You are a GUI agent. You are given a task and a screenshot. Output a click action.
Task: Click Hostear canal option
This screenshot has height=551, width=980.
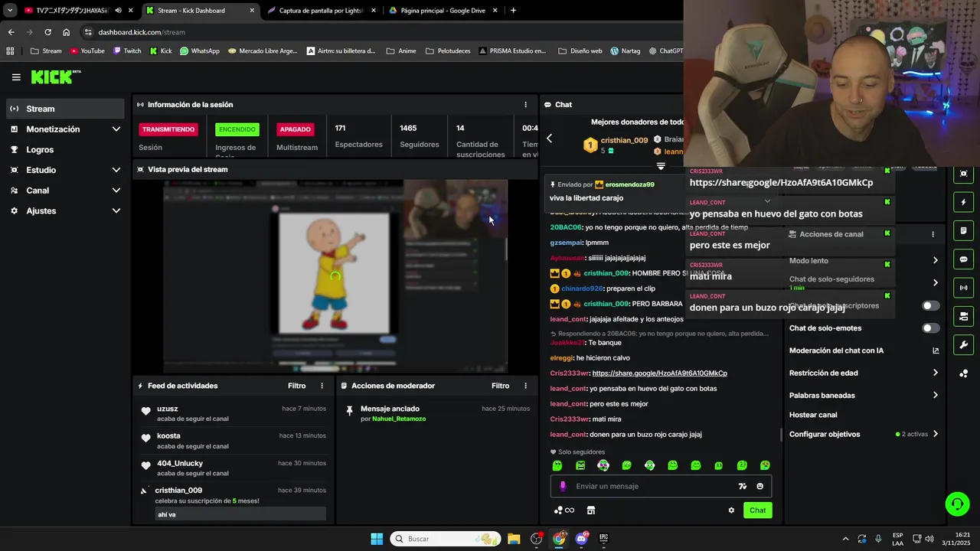(813, 415)
